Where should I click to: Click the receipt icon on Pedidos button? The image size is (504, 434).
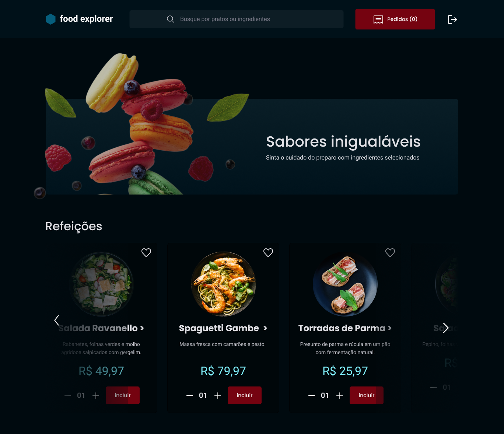click(378, 20)
